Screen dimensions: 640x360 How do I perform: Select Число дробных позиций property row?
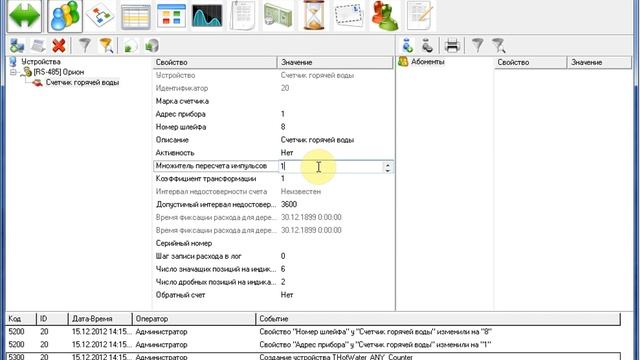(273, 282)
